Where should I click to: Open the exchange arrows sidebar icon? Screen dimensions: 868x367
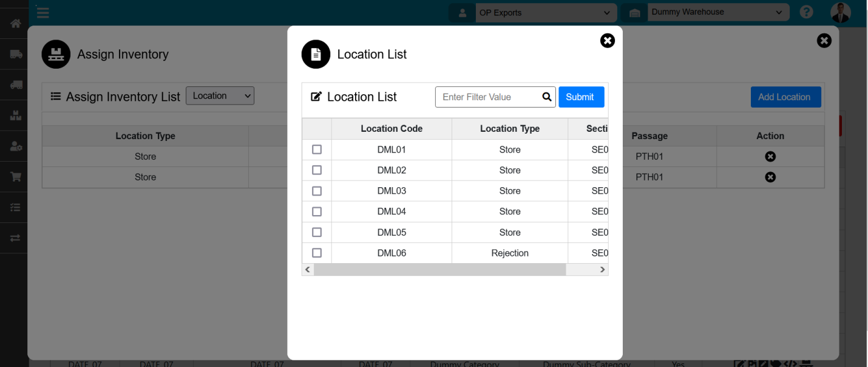tap(16, 238)
